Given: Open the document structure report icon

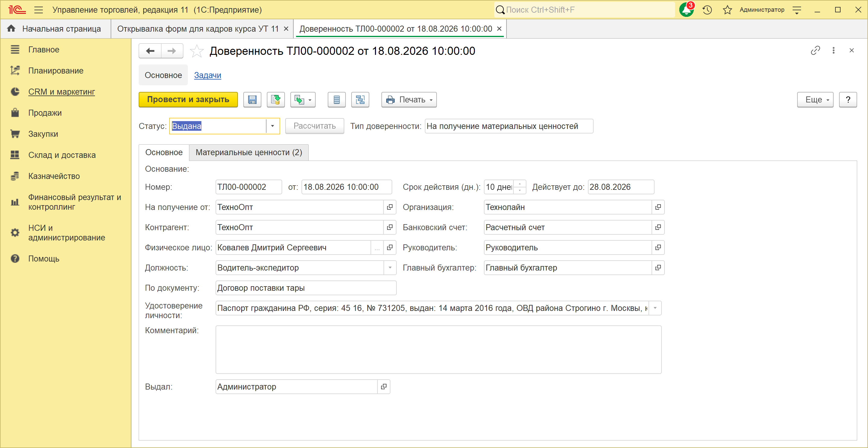Looking at the screenshot, I should [337, 100].
